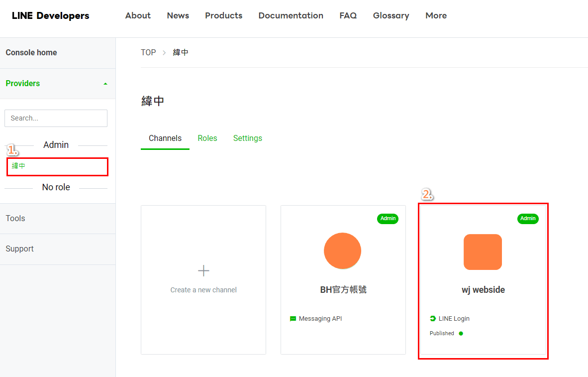The height and width of the screenshot is (377, 588).
Task: Click Admin badge on BH官方帳號 card
Action: pyautogui.click(x=388, y=219)
